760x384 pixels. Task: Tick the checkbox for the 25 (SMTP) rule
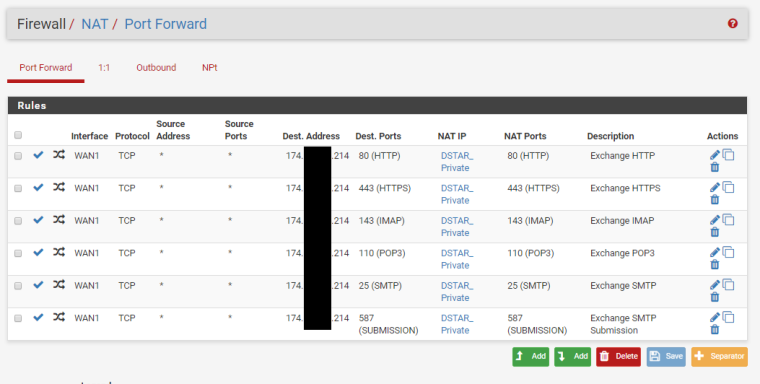(18, 286)
